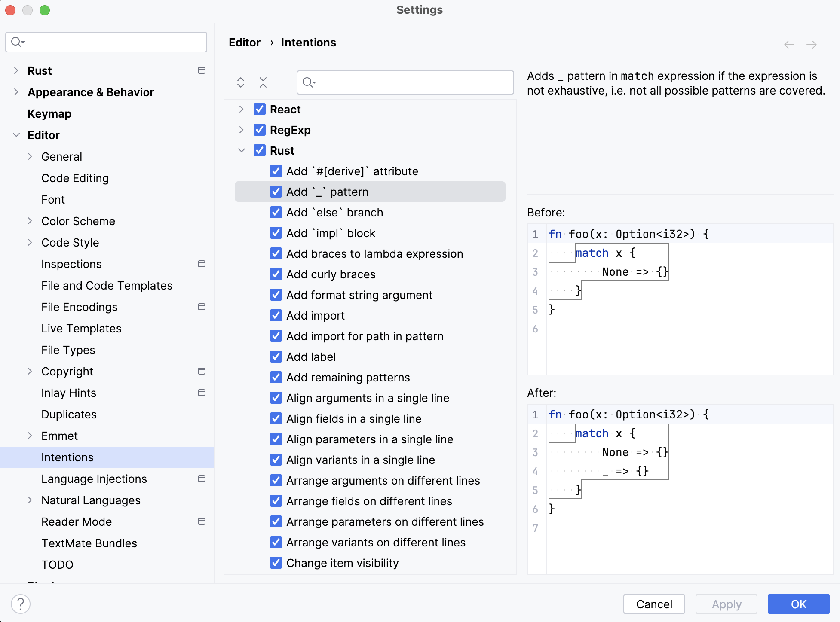840x622 pixels.
Task: Open the Color Scheme settings section
Action: click(78, 220)
